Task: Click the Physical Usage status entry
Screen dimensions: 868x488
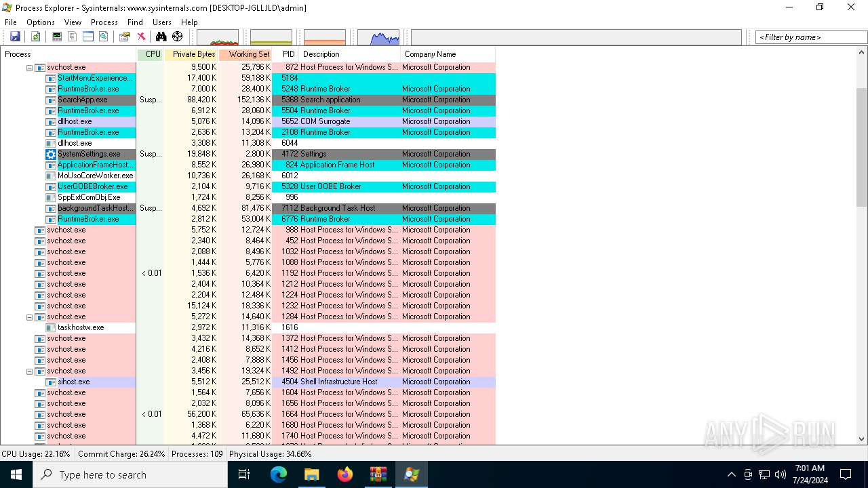Action: click(x=271, y=454)
